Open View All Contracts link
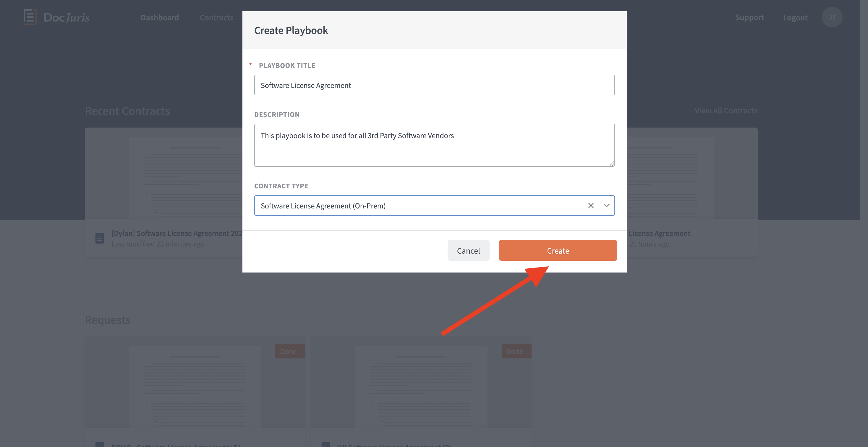Image resolution: width=868 pixels, height=447 pixels. pos(726,111)
